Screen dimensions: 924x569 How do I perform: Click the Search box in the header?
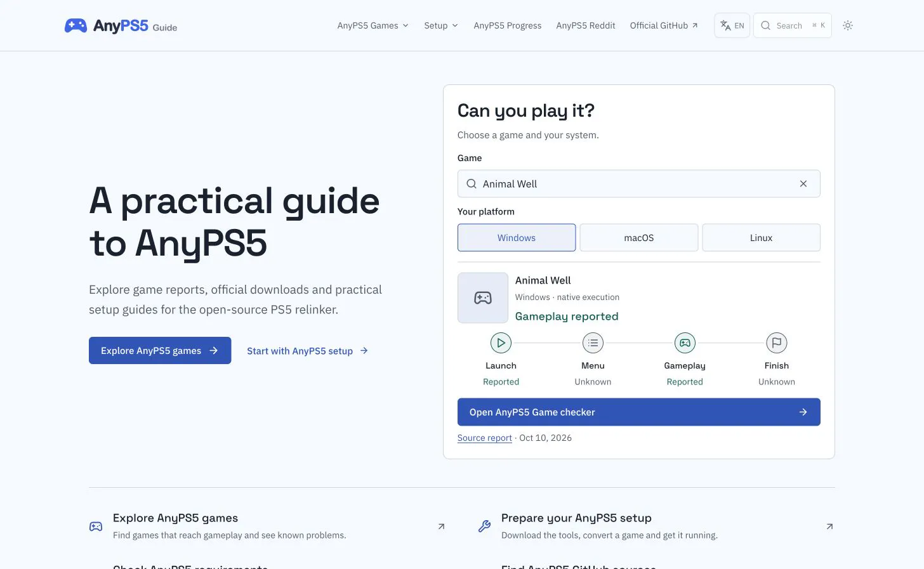(793, 25)
